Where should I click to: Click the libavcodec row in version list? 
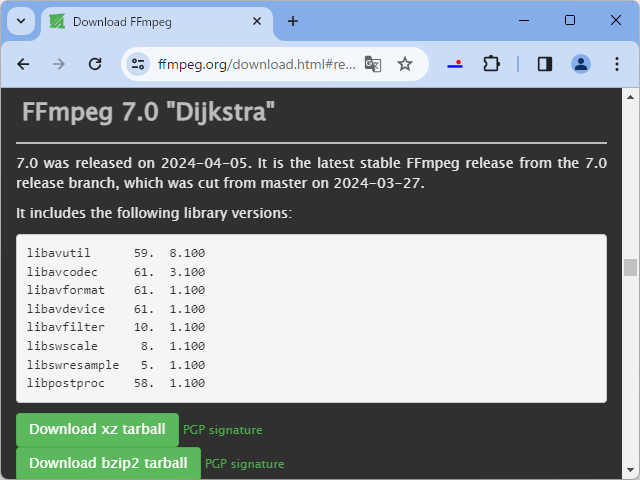click(x=116, y=272)
